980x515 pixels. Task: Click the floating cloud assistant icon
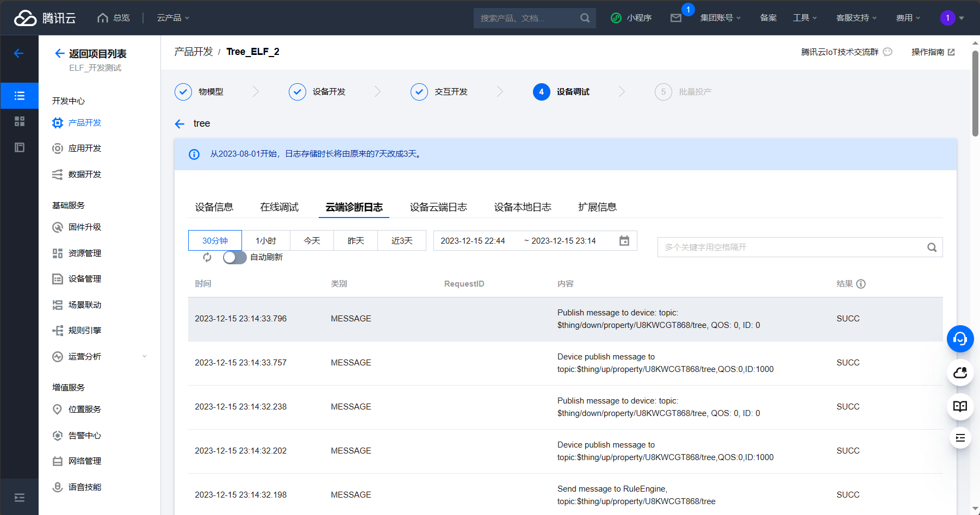coord(960,373)
